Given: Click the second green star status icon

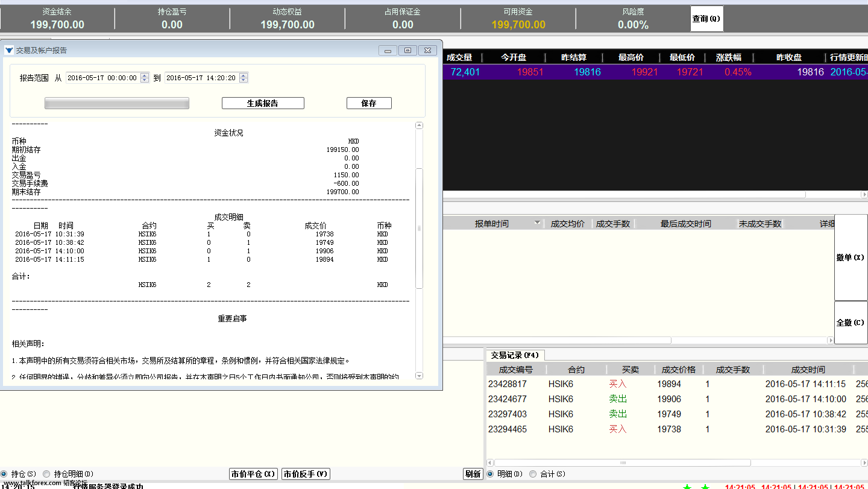Looking at the screenshot, I should pyautogui.click(x=705, y=487).
